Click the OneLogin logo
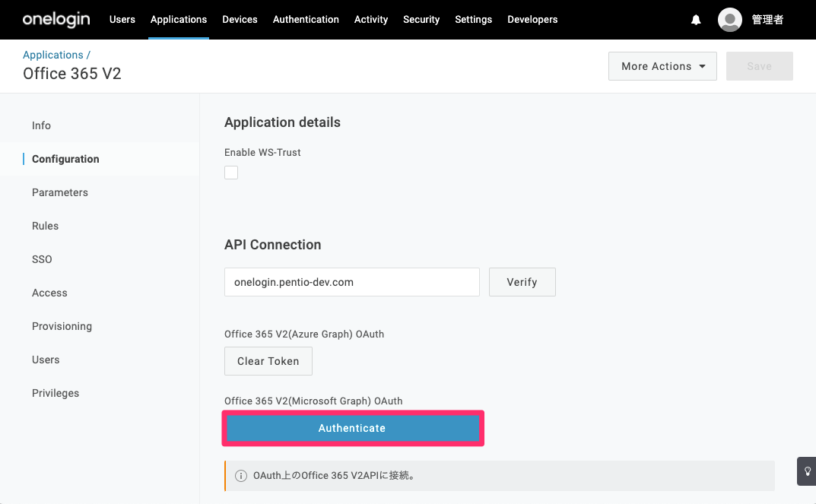This screenshot has width=816, height=504. [x=56, y=20]
